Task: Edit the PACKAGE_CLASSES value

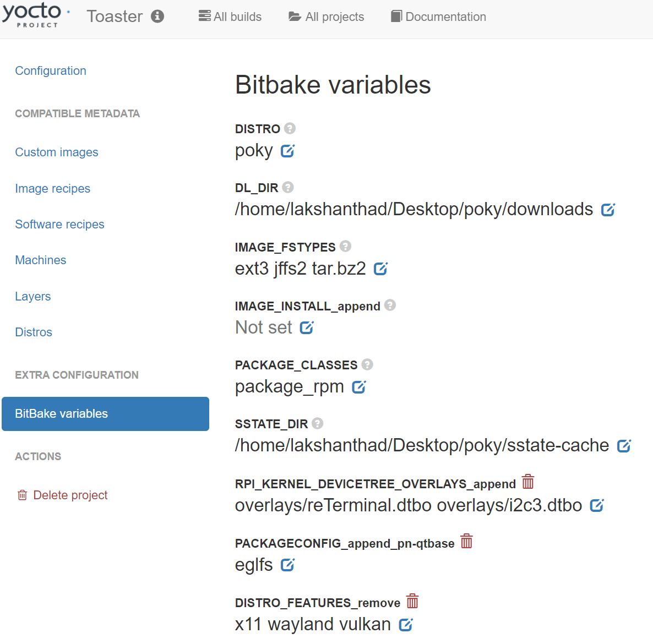Action: click(x=358, y=387)
